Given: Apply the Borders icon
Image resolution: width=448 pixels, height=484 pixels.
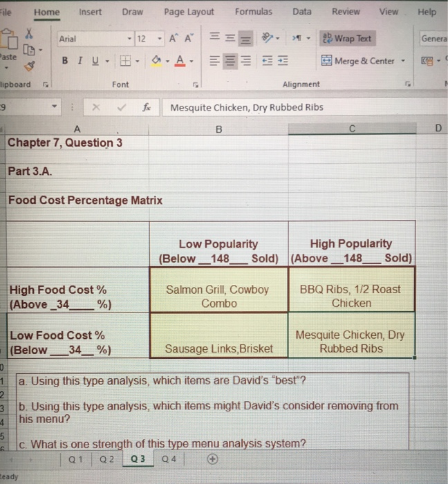Looking at the screenshot, I should tap(125, 61).
